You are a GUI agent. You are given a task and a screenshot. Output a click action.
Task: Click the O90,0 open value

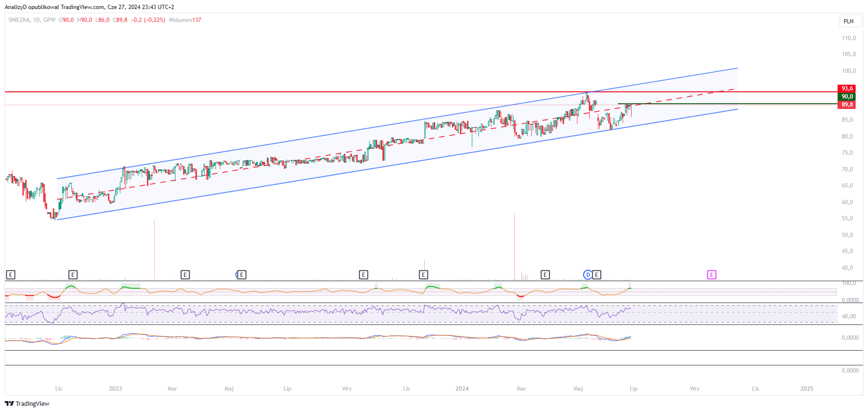click(x=66, y=20)
